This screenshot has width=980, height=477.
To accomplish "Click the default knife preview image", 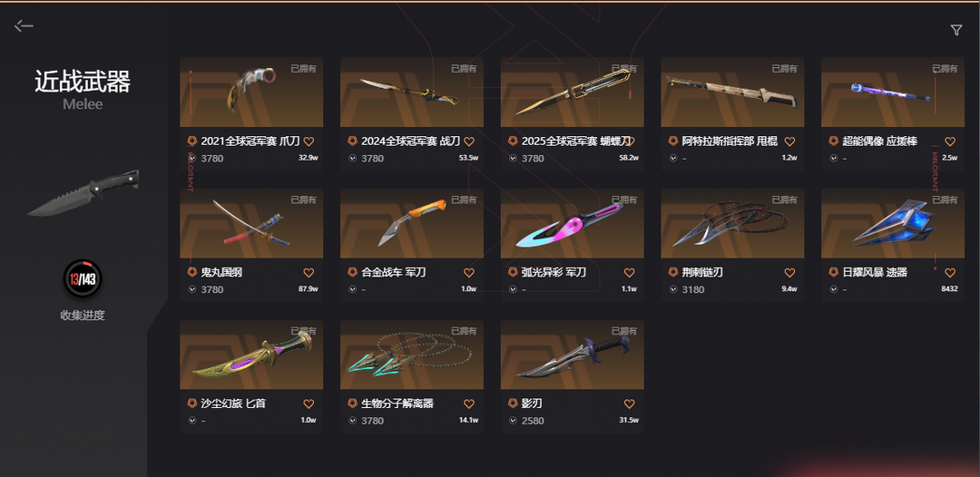I will pyautogui.click(x=83, y=192).
